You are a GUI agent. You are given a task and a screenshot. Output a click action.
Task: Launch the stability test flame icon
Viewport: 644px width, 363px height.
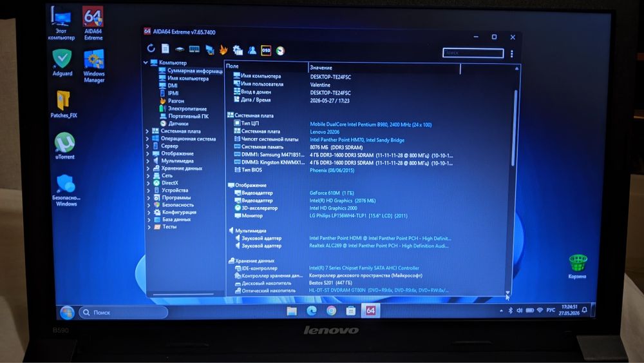coord(223,50)
